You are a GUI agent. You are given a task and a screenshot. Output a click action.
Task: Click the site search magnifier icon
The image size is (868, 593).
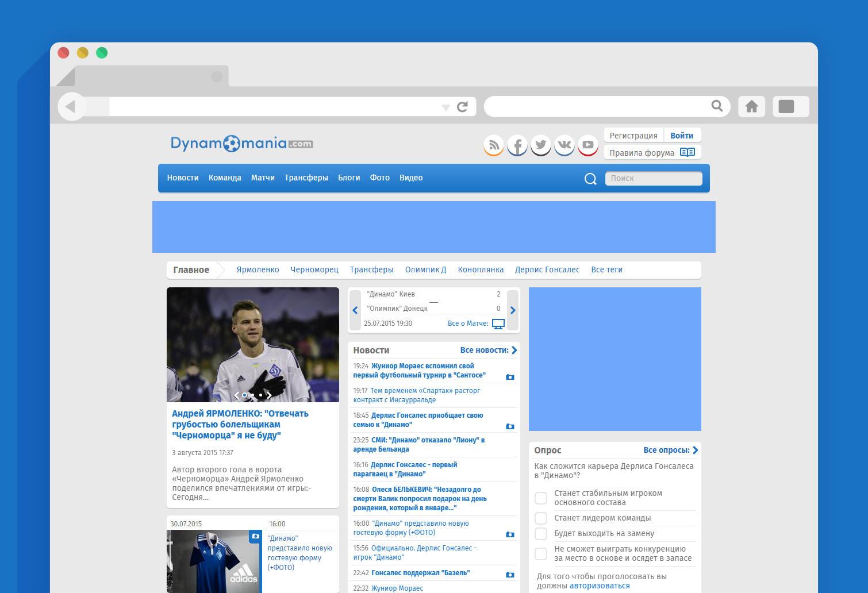click(x=590, y=179)
